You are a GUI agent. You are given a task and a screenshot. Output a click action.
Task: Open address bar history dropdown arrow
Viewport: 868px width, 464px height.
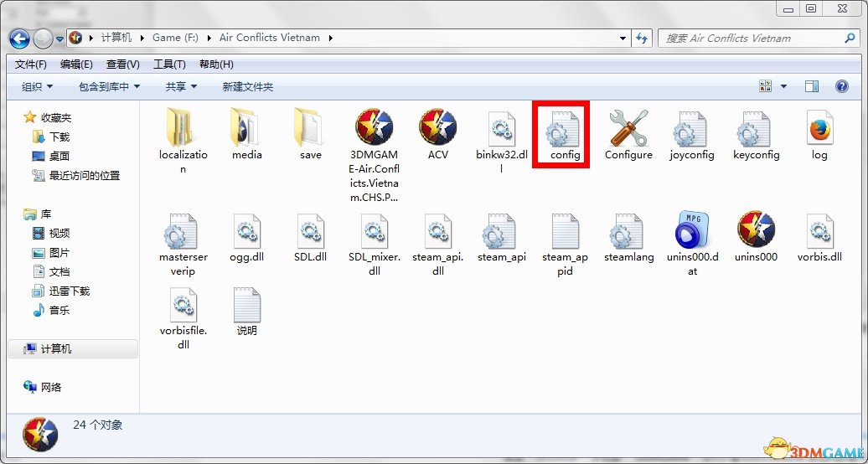pos(623,39)
